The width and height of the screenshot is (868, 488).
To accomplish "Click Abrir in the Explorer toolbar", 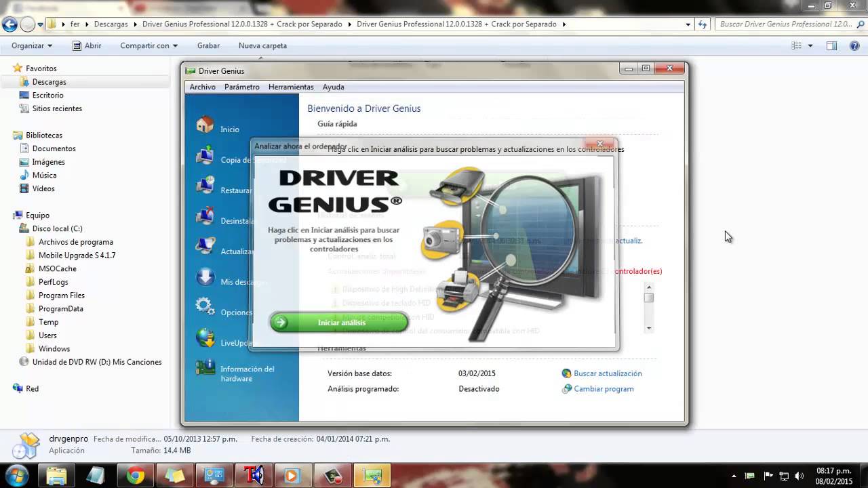I will coord(87,45).
